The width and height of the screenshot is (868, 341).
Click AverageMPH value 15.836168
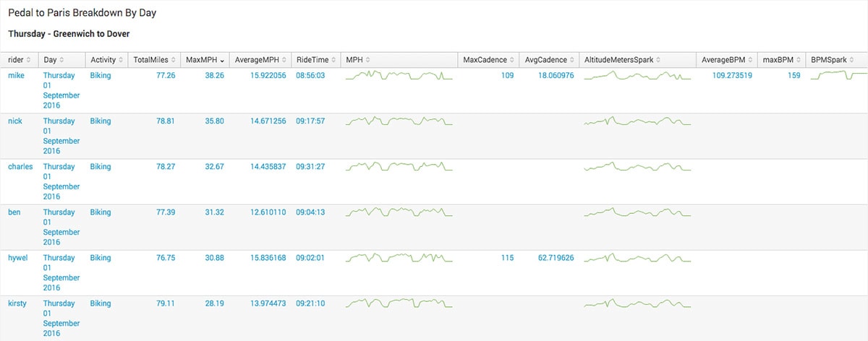(x=267, y=257)
